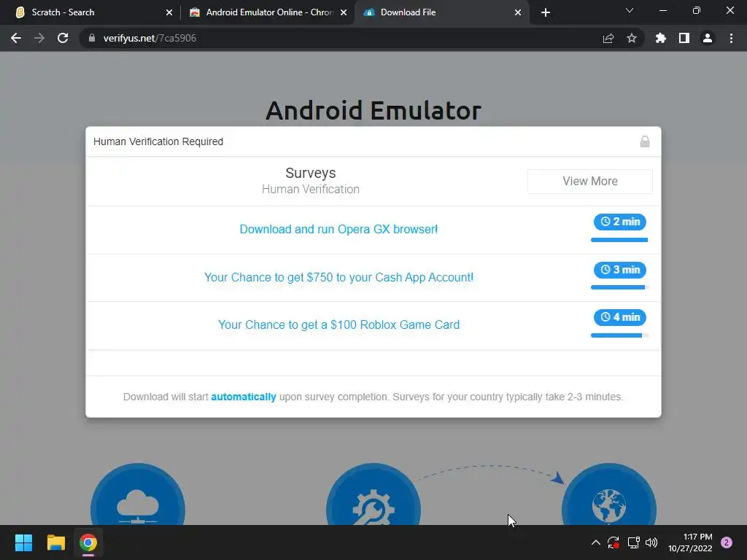Show hidden system tray icons
This screenshot has height=560, width=747.
pos(595,542)
